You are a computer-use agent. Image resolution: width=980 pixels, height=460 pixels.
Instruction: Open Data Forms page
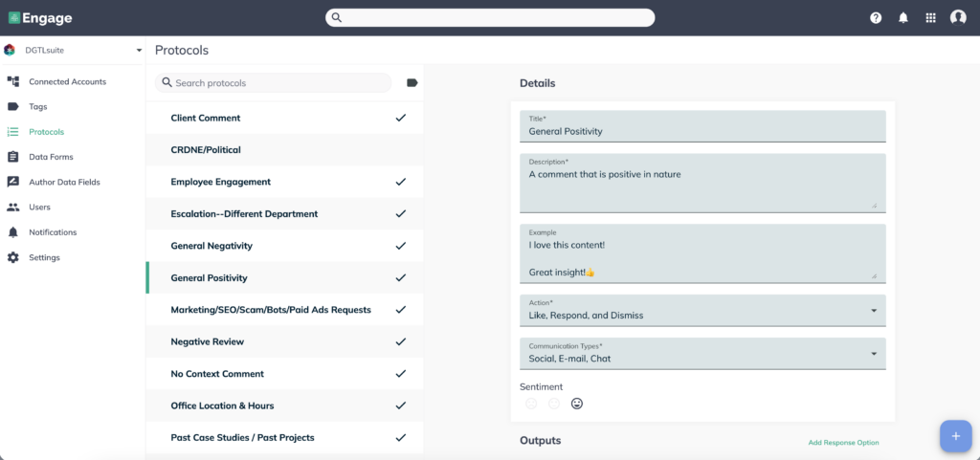point(52,157)
